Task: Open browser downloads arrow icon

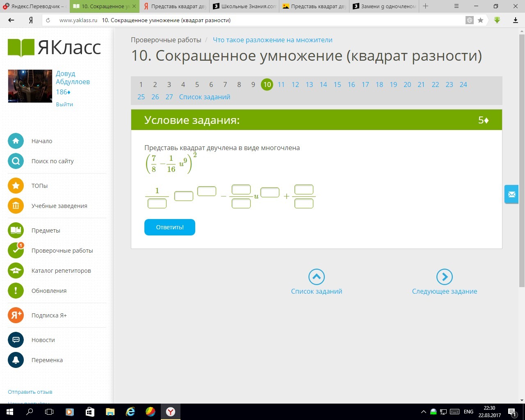Action: coord(516,20)
